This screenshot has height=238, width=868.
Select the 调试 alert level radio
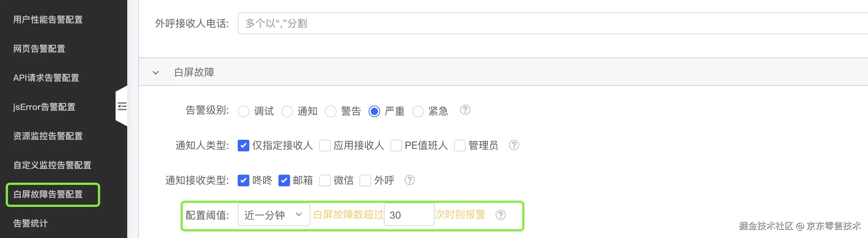pos(244,111)
